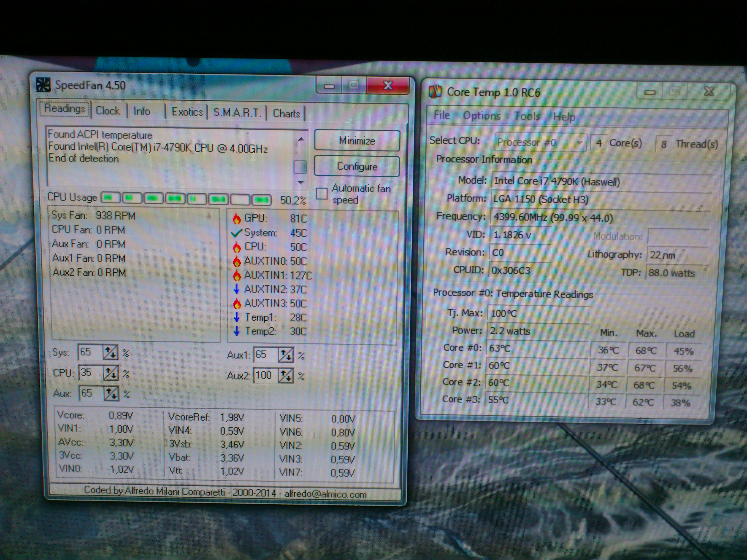747x560 pixels.
Task: Click the Vbat 3,36V voltage reading
Action: (206, 458)
